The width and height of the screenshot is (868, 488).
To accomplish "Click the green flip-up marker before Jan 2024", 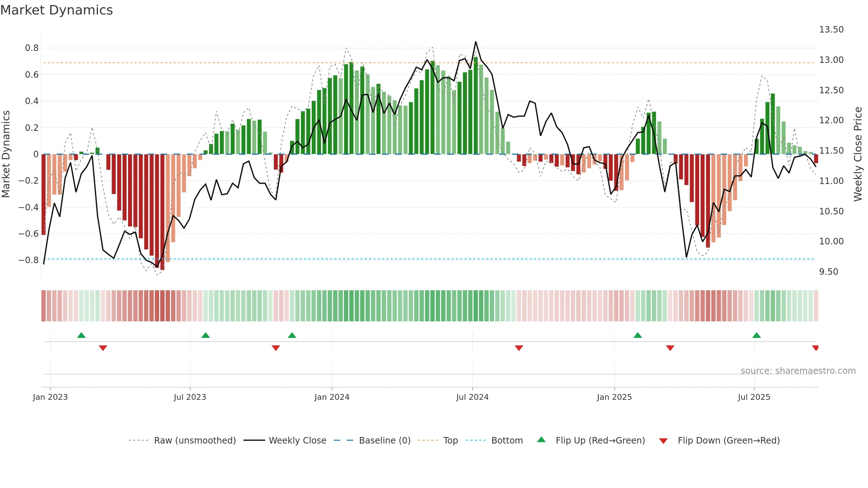I will pos(292,335).
